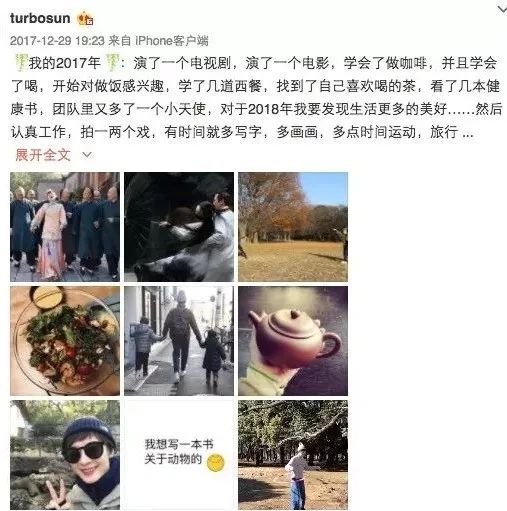Open the 我想写一本书 text image
Viewport: 507px width, 511px height.
(x=179, y=455)
